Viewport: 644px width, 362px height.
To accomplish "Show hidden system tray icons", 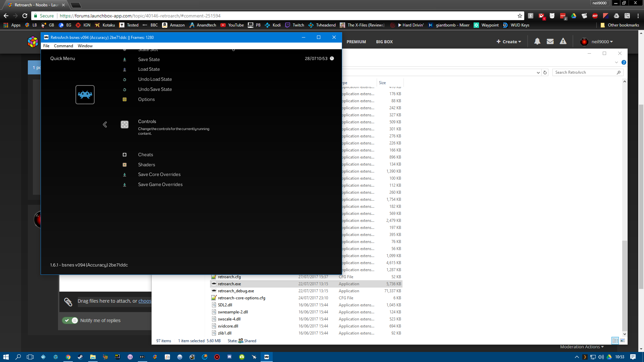I will [x=577, y=357].
